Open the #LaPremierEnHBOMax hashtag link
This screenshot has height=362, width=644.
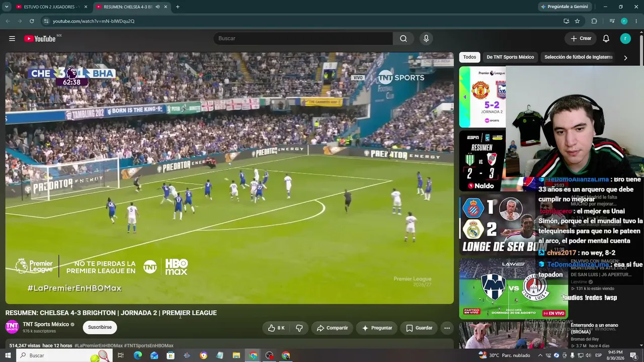point(99,346)
